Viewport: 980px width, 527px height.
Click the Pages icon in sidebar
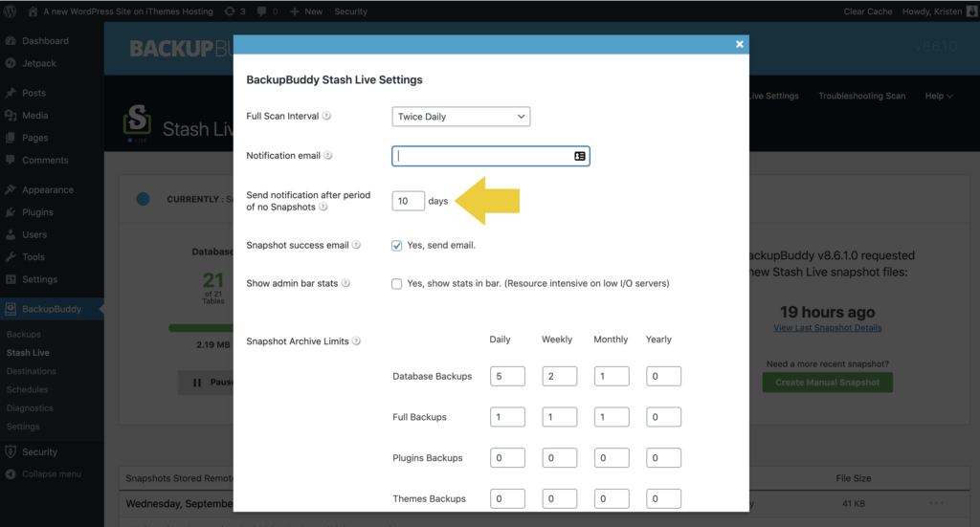click(11, 138)
